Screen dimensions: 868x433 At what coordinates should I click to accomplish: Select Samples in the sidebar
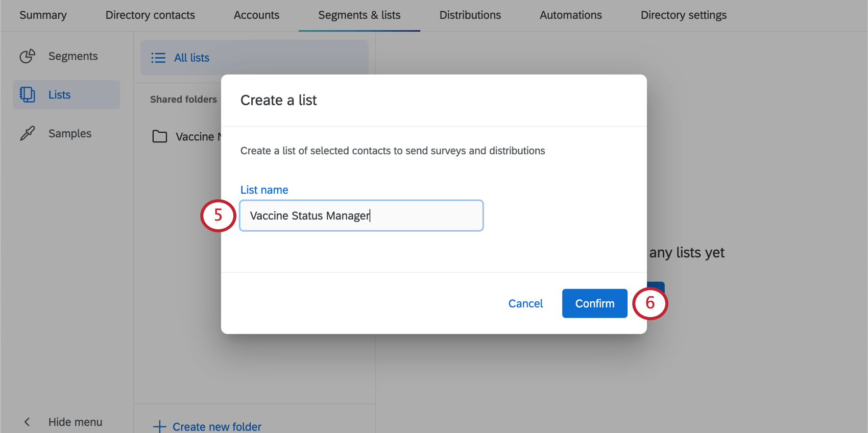point(69,133)
